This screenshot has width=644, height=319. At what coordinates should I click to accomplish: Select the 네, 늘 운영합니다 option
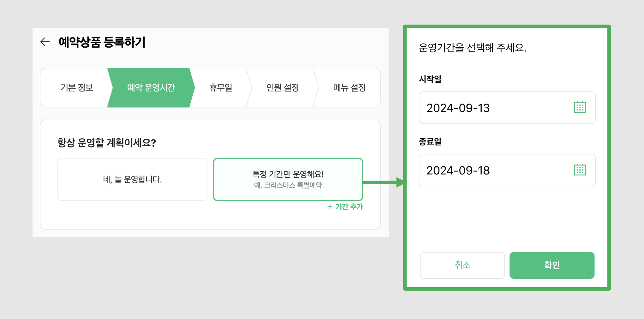(x=132, y=179)
